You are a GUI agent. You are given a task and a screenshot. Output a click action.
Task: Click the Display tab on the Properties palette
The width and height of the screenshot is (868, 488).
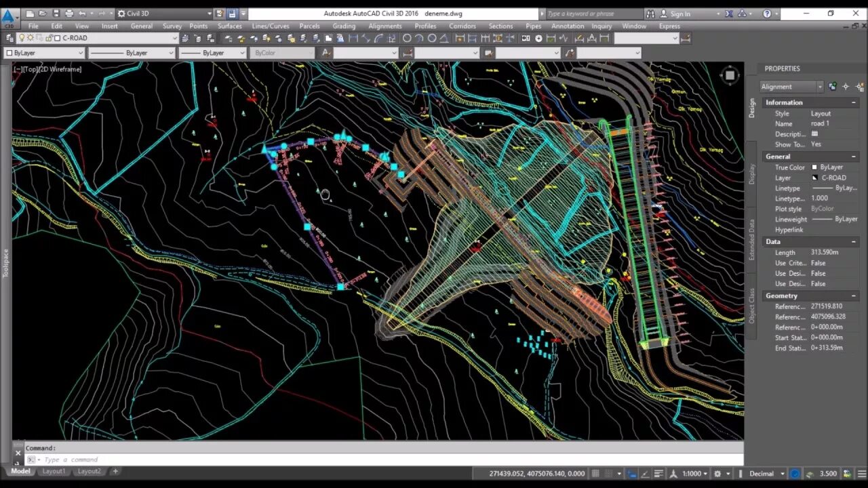pos(751,174)
